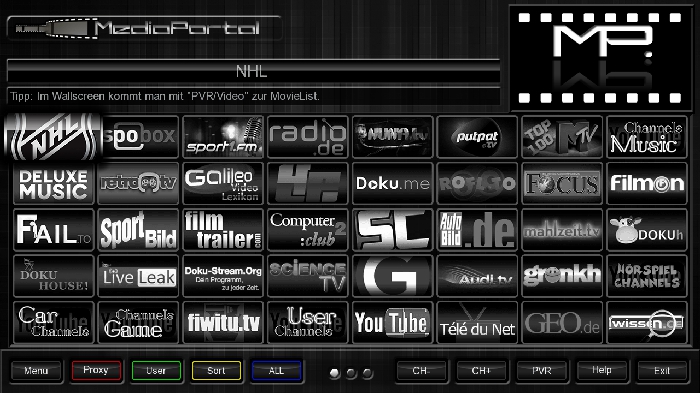Open the Menu button

coord(36,370)
